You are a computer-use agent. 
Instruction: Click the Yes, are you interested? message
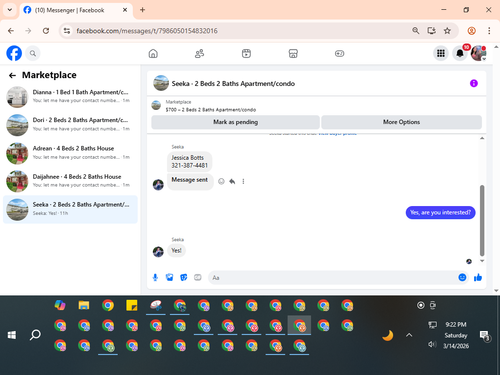click(x=440, y=213)
